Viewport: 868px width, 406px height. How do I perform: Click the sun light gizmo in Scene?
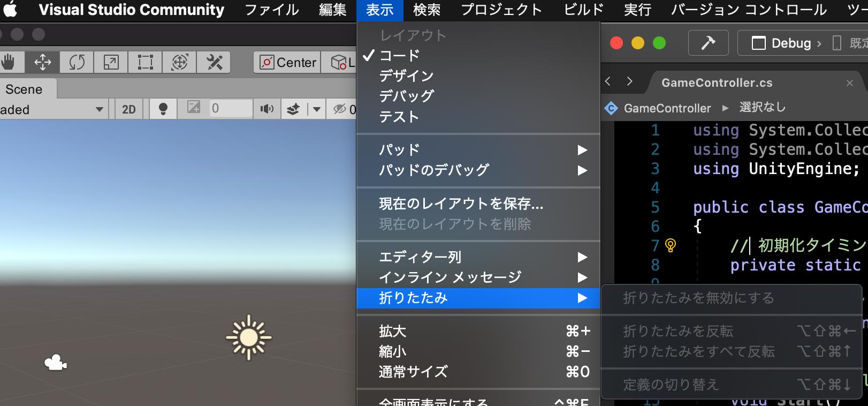[x=248, y=337]
